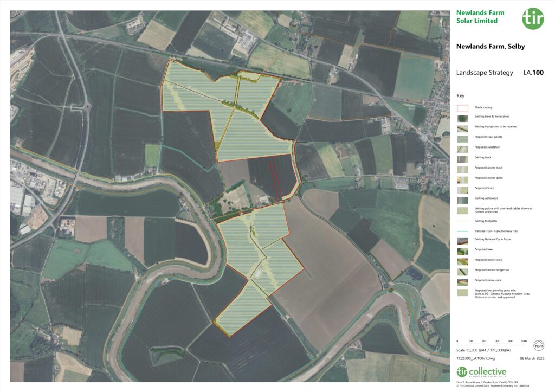Click the North arrow compass symbol
The image size is (555, 392).
(x=538, y=345)
